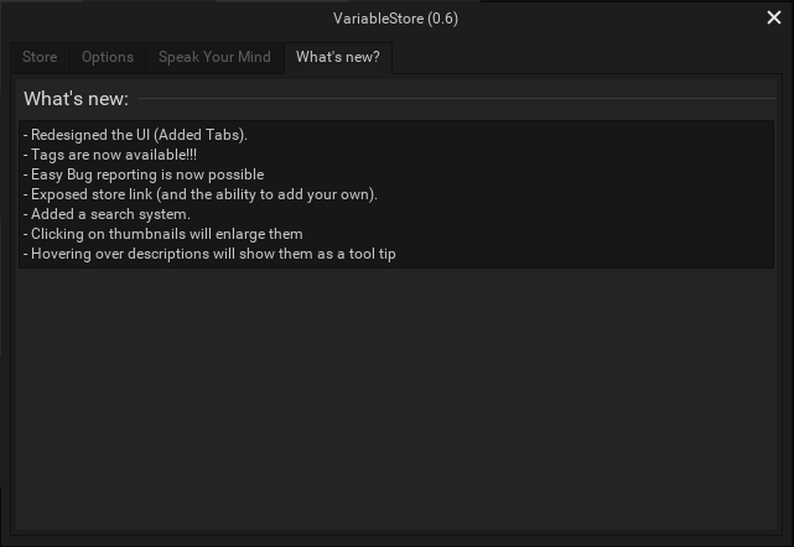Click the "Clicking on thumbnails will enlarge them" line
Viewport: 794px width, 547px height.
pyautogui.click(x=166, y=234)
